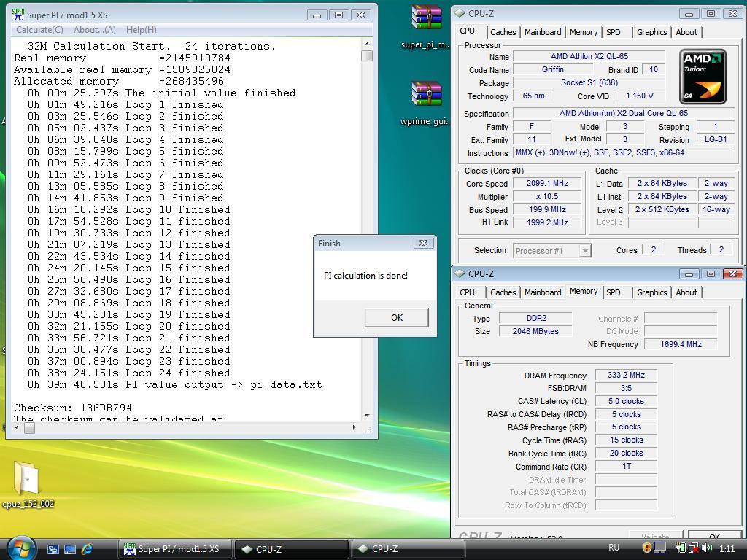Switch to Caches tab in lower CPU-Z
Screen dimensions: 747x560
tap(503, 292)
